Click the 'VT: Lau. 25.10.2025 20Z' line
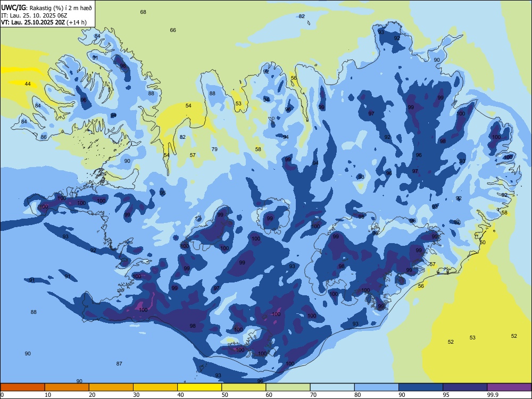 [33, 22]
